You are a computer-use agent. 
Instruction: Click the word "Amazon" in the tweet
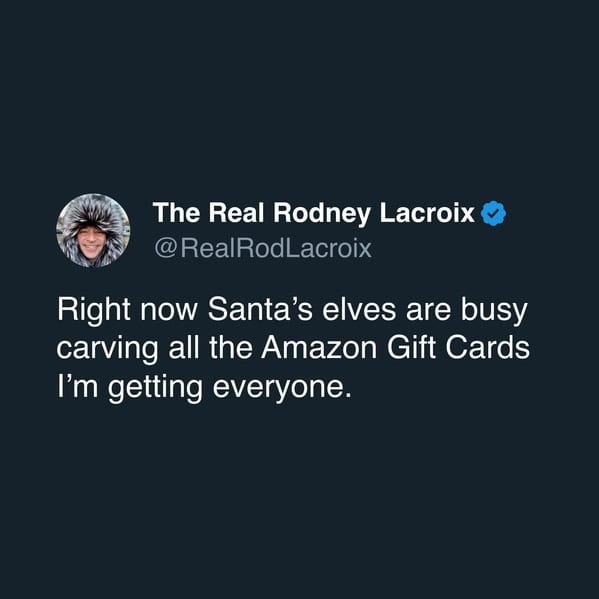(x=319, y=348)
